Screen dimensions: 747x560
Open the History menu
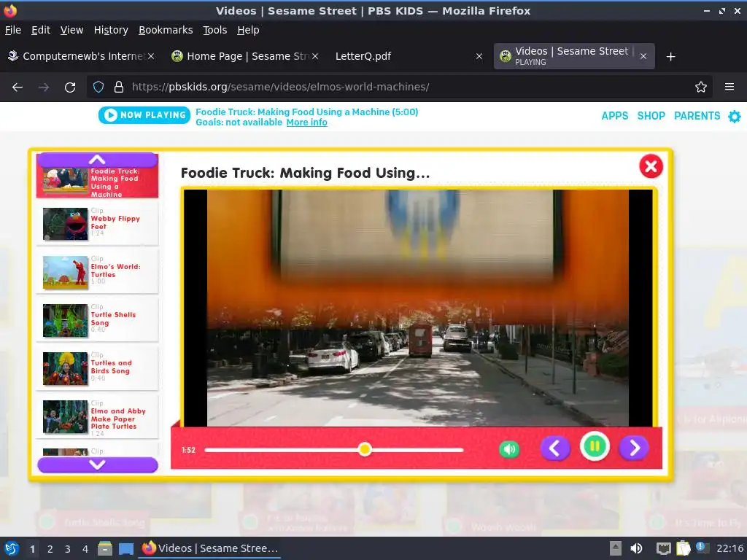tap(111, 30)
